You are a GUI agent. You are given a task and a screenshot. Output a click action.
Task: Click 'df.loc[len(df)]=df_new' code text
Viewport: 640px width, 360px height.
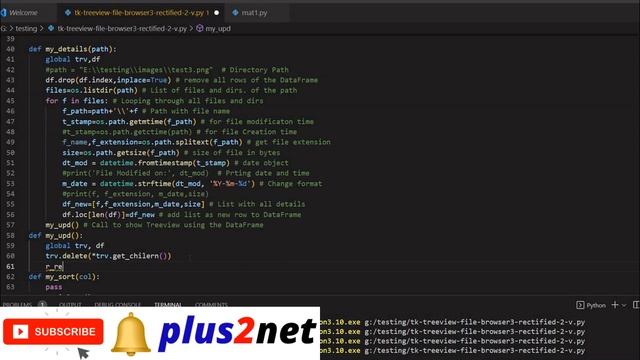109,215
